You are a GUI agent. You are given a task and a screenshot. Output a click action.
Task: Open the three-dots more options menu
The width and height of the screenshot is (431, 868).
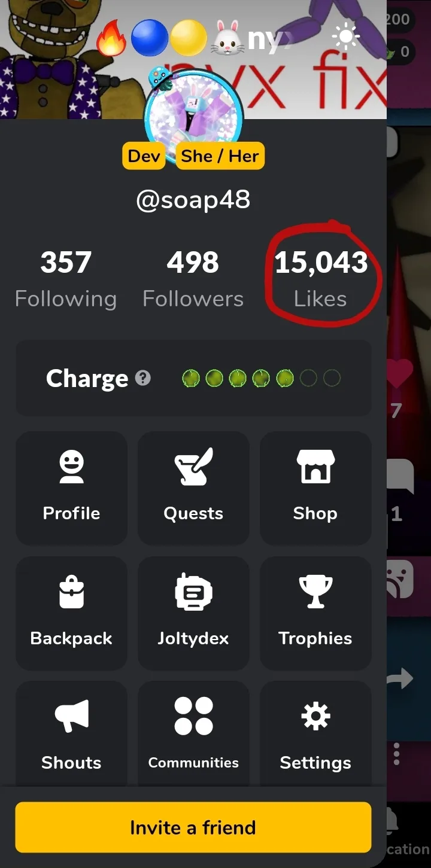[396, 754]
